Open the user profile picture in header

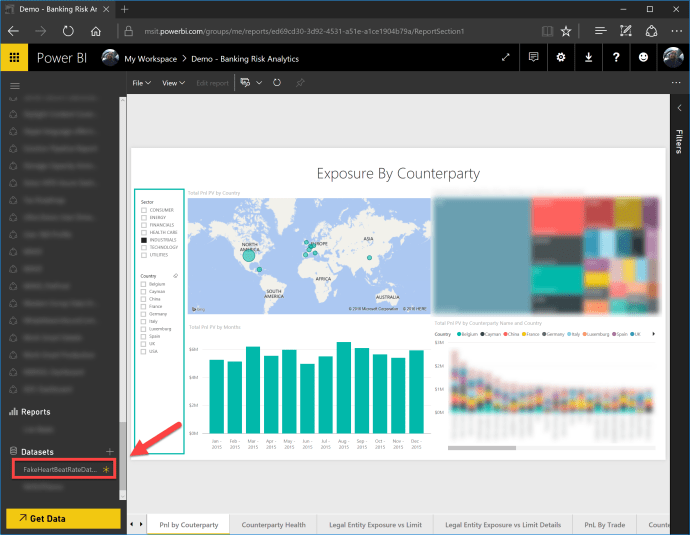pyautogui.click(x=673, y=57)
